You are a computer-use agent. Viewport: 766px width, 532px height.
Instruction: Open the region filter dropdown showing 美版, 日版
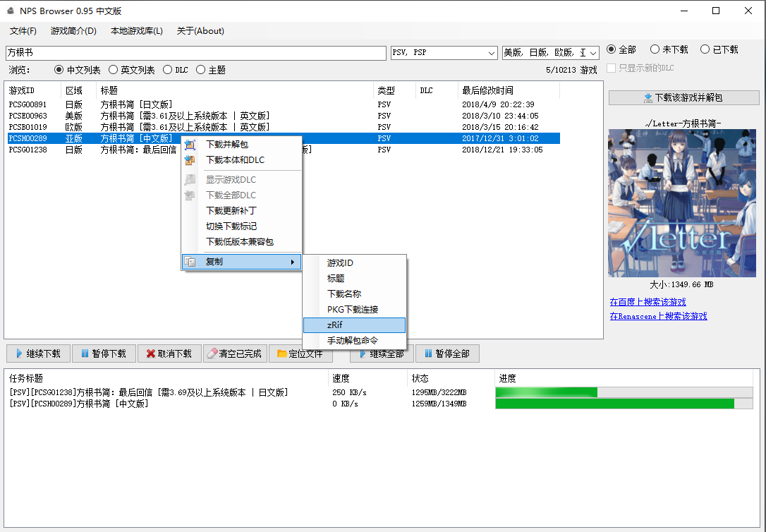(591, 53)
